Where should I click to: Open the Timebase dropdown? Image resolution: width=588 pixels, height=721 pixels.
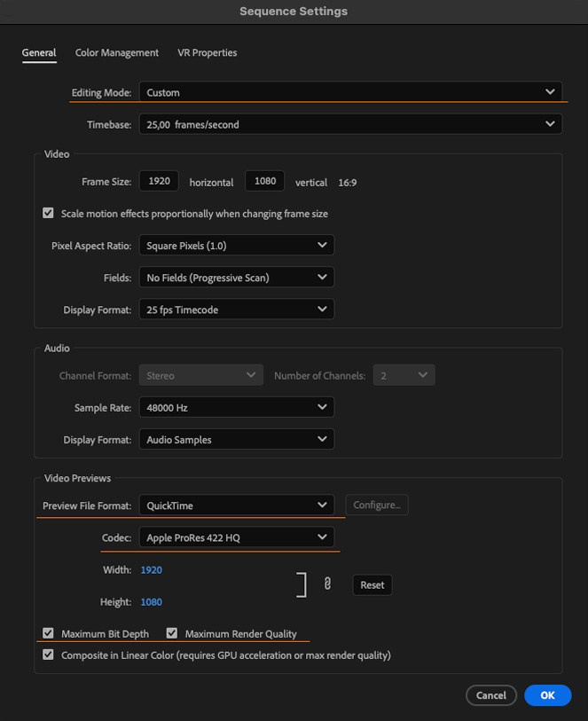pyautogui.click(x=350, y=123)
